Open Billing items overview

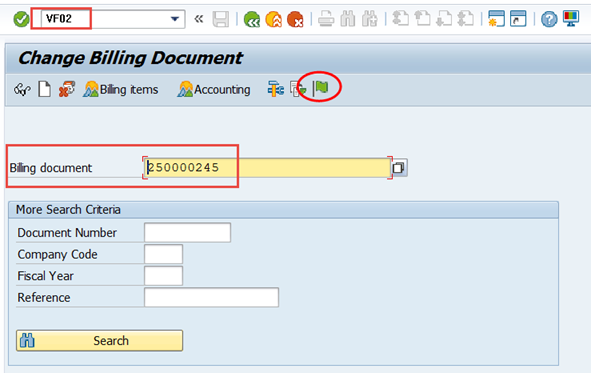click(121, 89)
